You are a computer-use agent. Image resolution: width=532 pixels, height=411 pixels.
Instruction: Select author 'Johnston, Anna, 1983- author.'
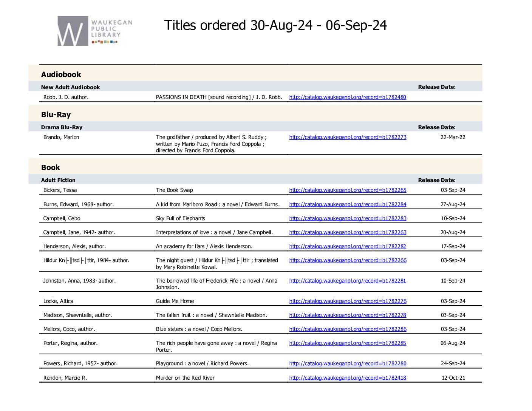tap(79, 281)
